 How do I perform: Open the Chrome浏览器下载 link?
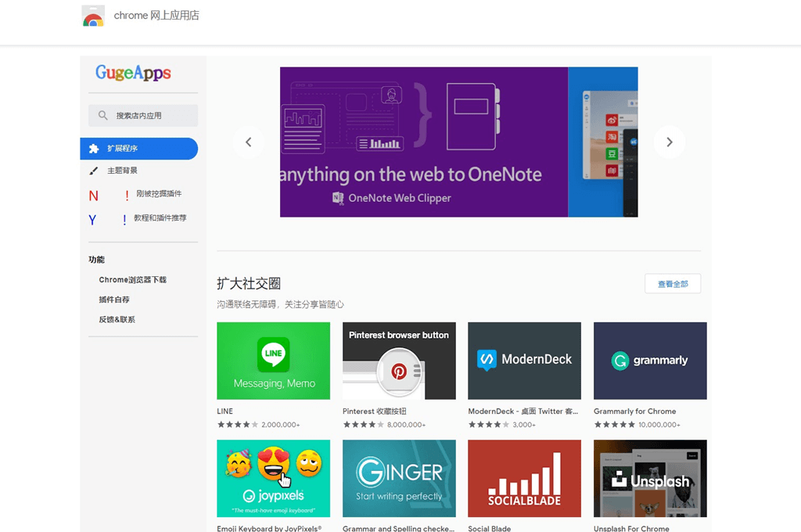coord(133,279)
